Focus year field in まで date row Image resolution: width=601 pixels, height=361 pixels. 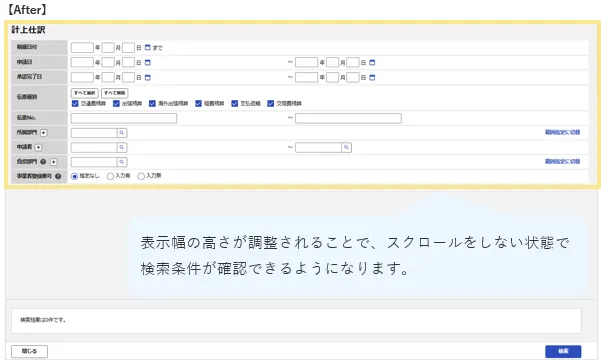(82, 48)
